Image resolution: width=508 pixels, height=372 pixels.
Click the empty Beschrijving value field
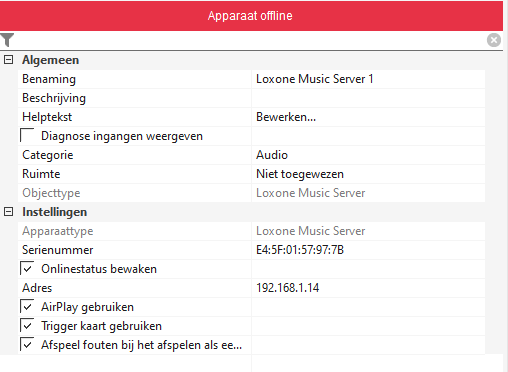click(x=368, y=98)
